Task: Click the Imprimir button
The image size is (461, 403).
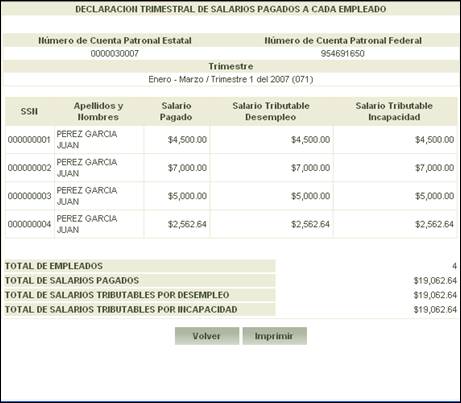Action: [x=275, y=336]
